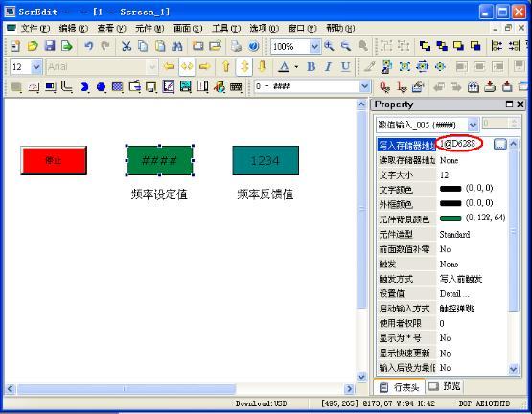Toggle Bold text formatting

pos(311,66)
